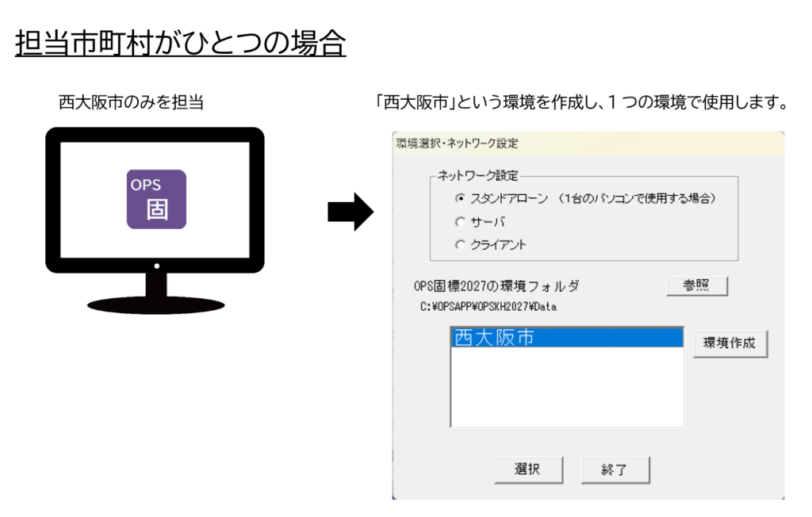Click the white power dot on monitor
The height and width of the screenshot is (517, 812).
(x=156, y=265)
